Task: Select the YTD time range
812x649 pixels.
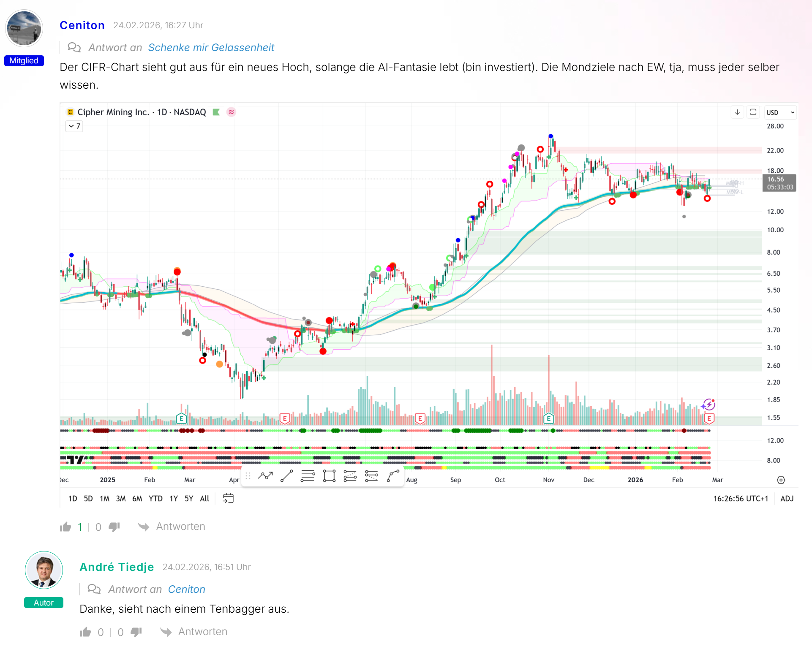Action: (x=155, y=499)
